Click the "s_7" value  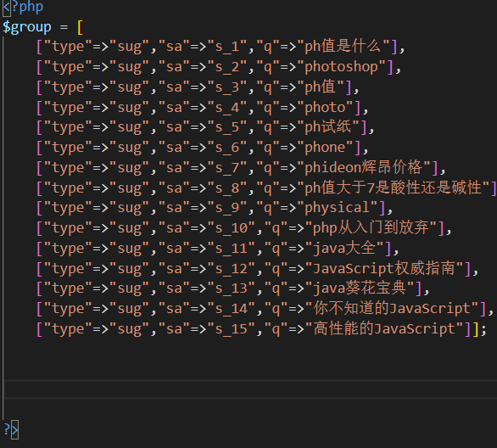pos(227,168)
